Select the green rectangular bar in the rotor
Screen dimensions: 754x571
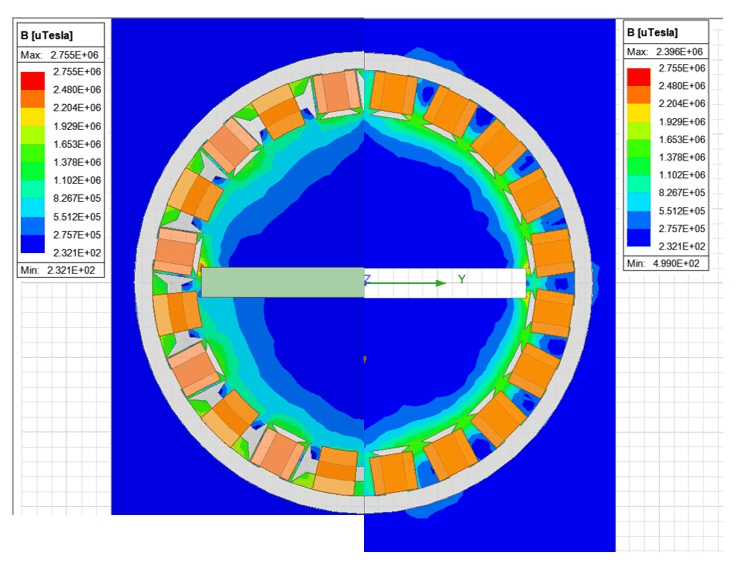point(283,282)
